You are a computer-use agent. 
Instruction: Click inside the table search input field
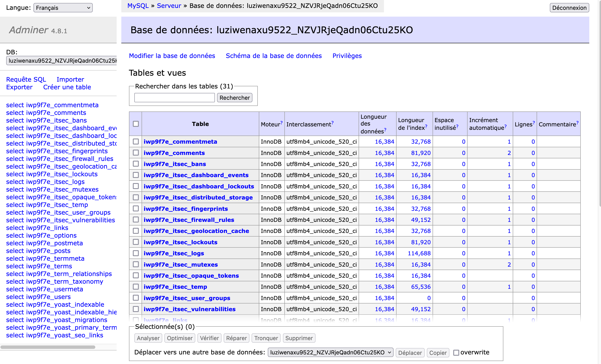(x=174, y=98)
